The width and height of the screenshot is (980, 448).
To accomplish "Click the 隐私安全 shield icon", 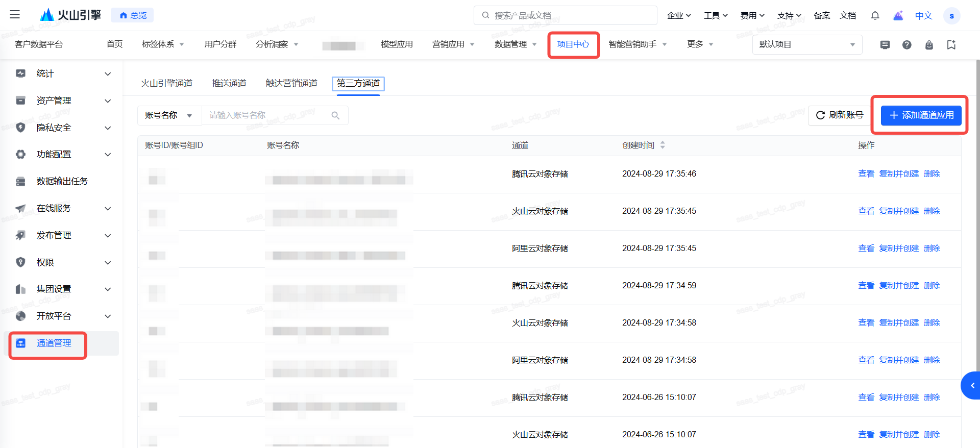I will point(20,128).
